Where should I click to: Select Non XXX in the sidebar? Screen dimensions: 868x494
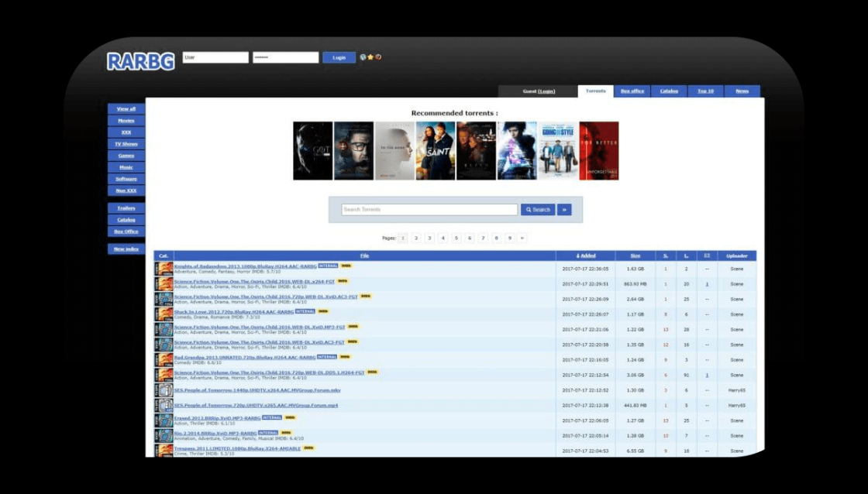pos(126,190)
